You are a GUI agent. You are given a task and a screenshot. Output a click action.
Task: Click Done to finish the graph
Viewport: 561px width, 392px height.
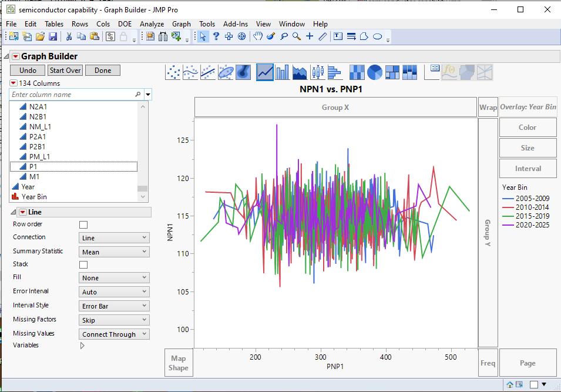coord(103,69)
